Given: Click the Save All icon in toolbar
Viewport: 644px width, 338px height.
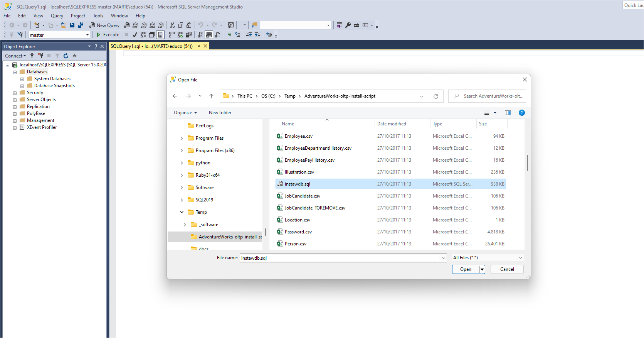Looking at the screenshot, I should (81, 25).
